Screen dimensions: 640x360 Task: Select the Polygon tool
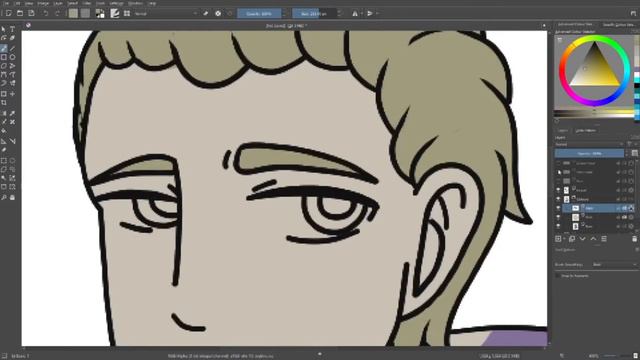(4, 66)
